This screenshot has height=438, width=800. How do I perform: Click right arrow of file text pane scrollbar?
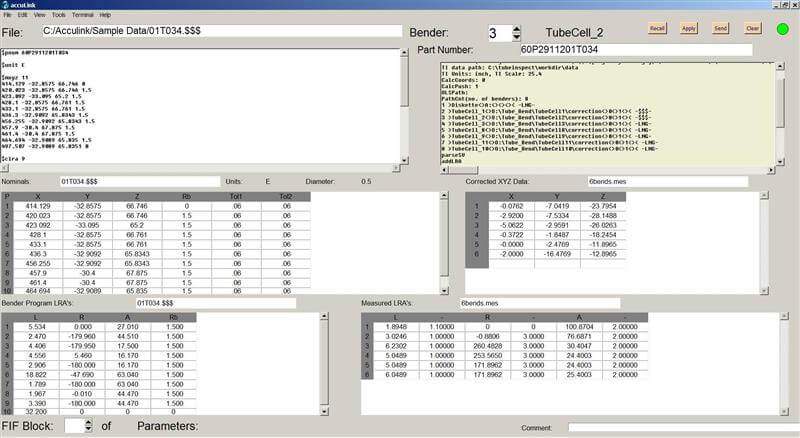[396, 168]
